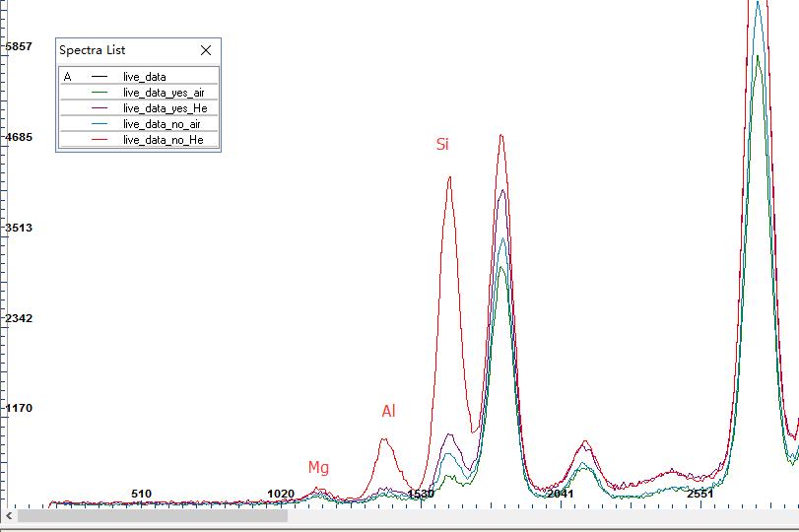The height and width of the screenshot is (532, 799).
Task: Click the teal line swatch for live_data_no_air
Action: click(x=100, y=124)
